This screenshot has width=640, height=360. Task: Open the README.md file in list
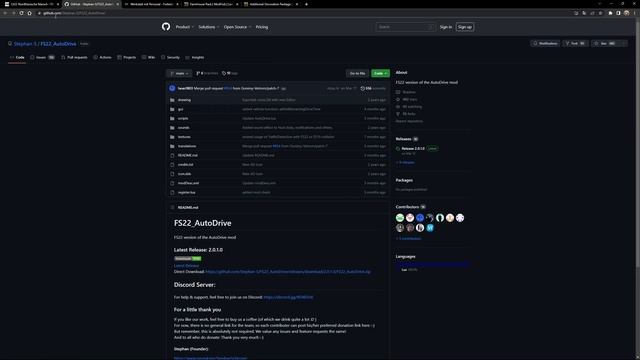(x=188, y=156)
